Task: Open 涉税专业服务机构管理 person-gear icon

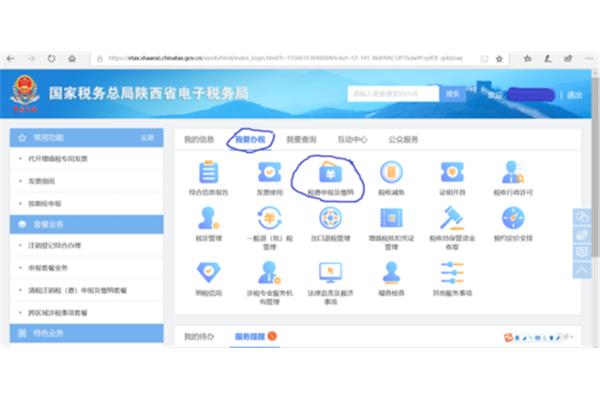Action: point(269,272)
